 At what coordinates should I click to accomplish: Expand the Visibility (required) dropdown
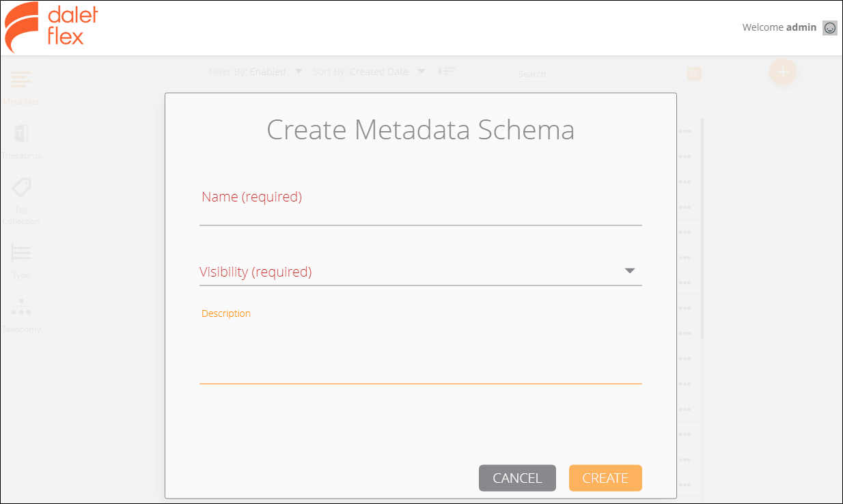[x=420, y=271]
